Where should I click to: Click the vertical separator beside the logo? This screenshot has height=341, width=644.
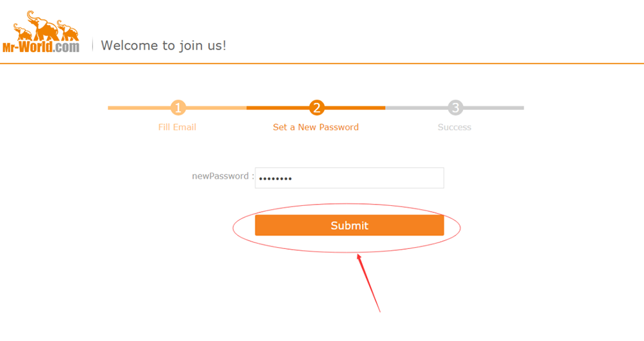click(92, 45)
